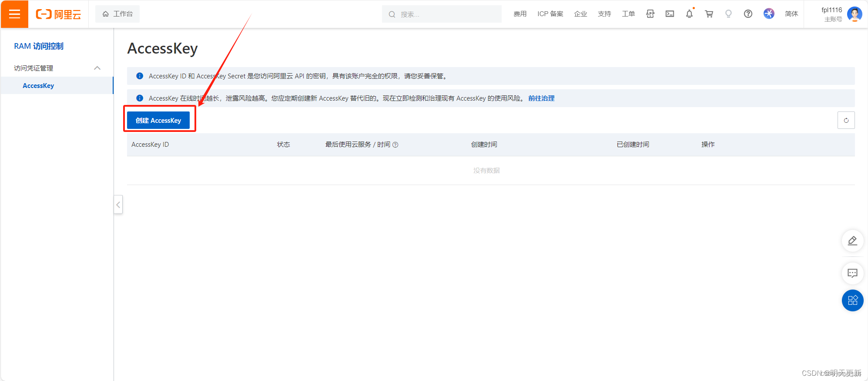This screenshot has height=381, width=868.
Task: Open RAM 访问控制 sidebar title
Action: (x=39, y=46)
